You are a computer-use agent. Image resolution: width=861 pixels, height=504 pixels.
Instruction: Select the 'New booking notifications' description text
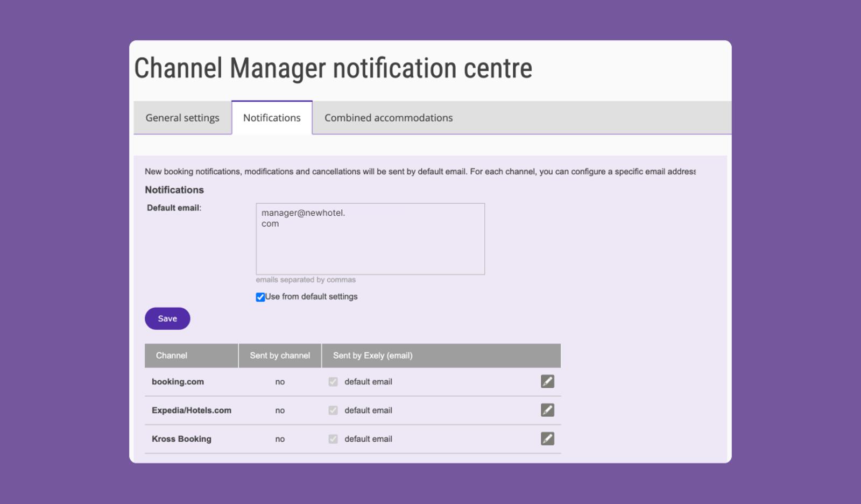(x=420, y=172)
